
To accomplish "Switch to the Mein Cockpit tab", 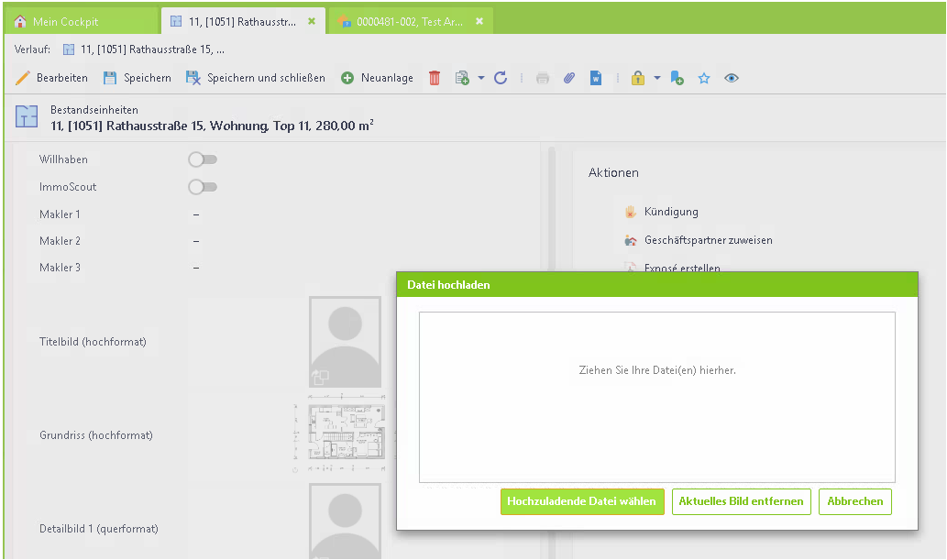I will [66, 21].
